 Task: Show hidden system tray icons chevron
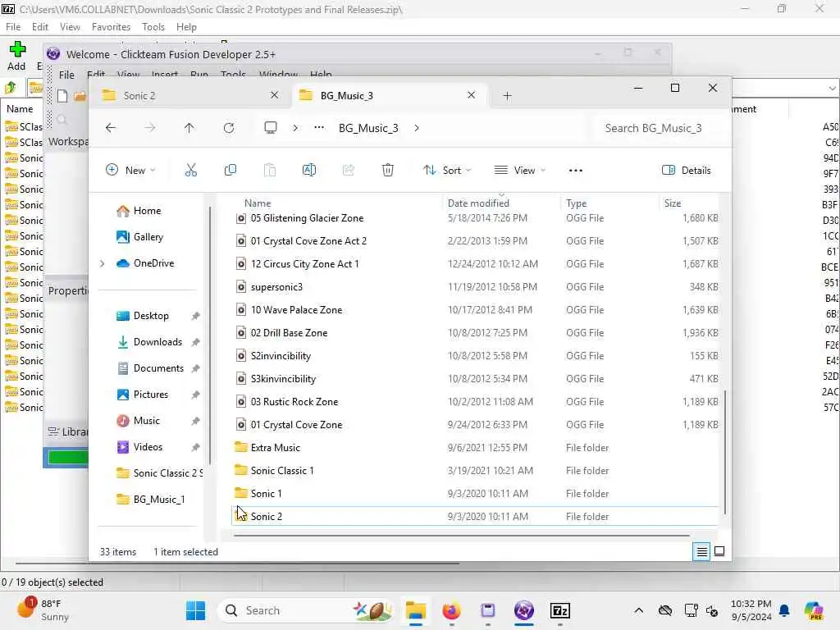coord(638,610)
